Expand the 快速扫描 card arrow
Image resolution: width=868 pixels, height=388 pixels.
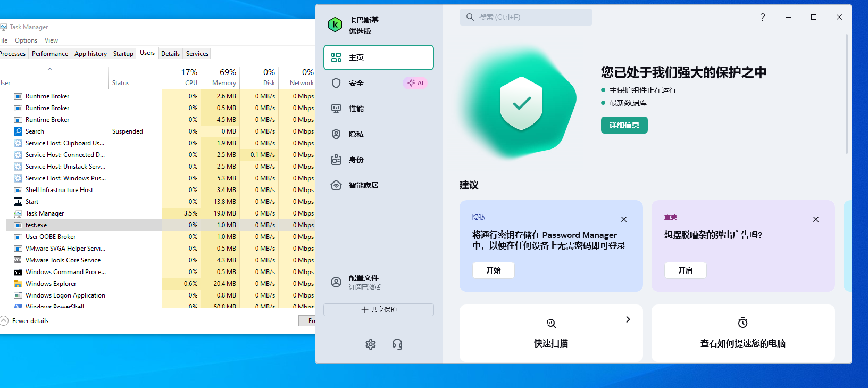pyautogui.click(x=628, y=319)
